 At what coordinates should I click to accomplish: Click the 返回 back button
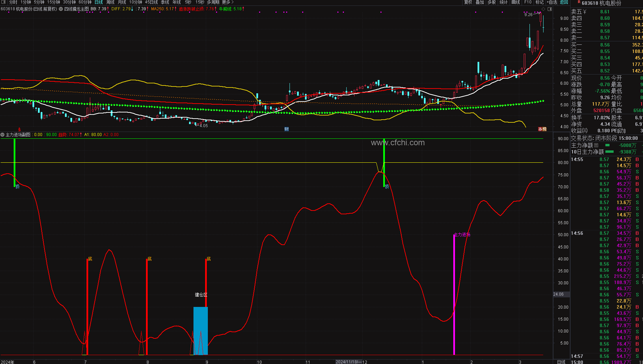click(x=564, y=2)
